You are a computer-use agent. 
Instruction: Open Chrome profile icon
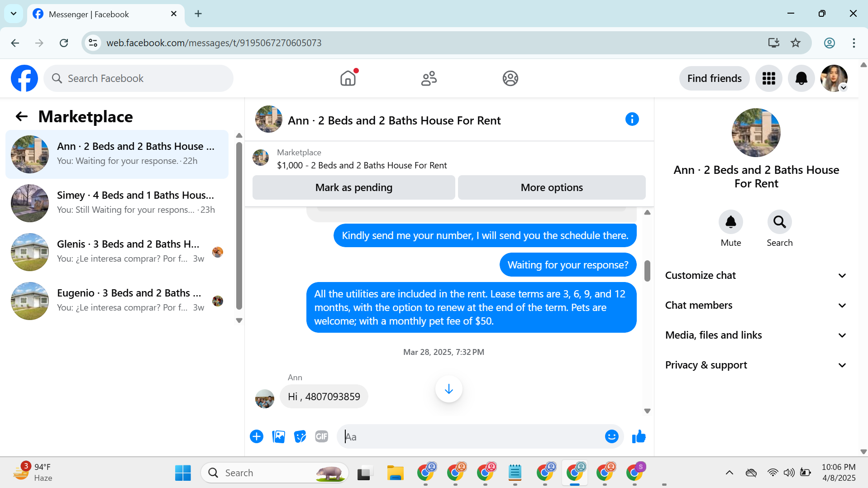pos(829,43)
